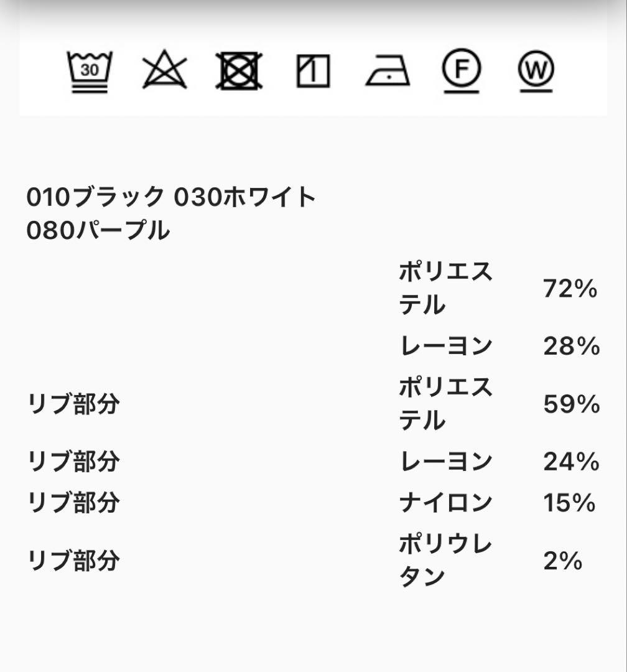627x672 pixels.
Task: Click the 28% percentage value
Action: coord(571,347)
